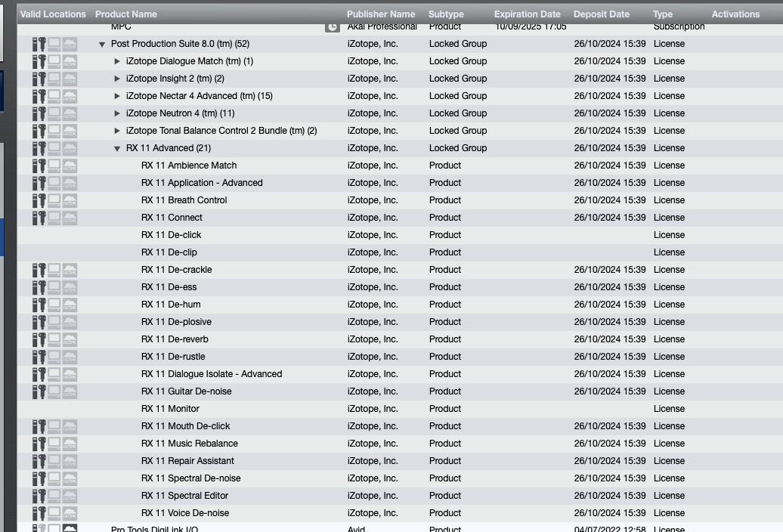Click computer icon in RX 11 Spectral De-noise row

[54, 478]
